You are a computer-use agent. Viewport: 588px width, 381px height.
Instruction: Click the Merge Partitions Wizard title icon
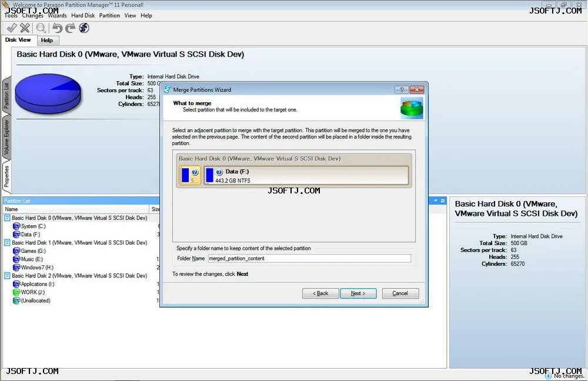[168, 89]
